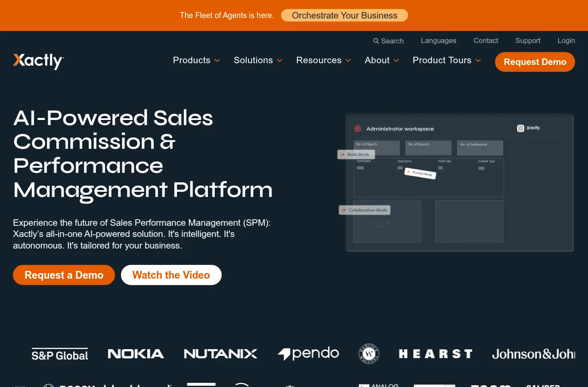Click the Johnson & Johnson logo

pyautogui.click(x=533, y=354)
